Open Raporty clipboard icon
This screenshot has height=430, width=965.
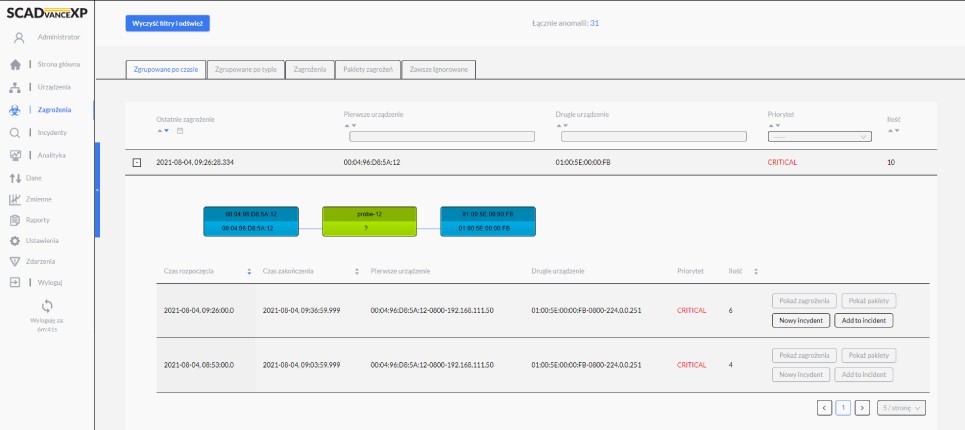(x=16, y=220)
